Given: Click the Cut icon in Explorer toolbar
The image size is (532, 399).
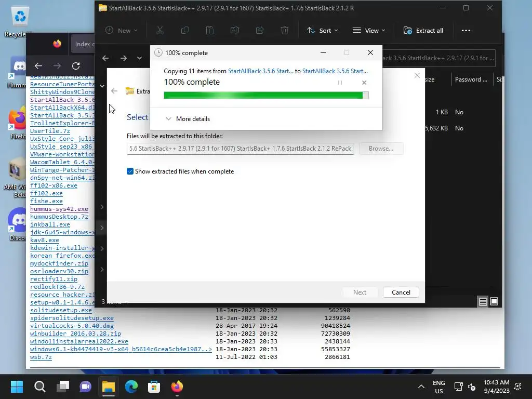Looking at the screenshot, I should [160, 31].
